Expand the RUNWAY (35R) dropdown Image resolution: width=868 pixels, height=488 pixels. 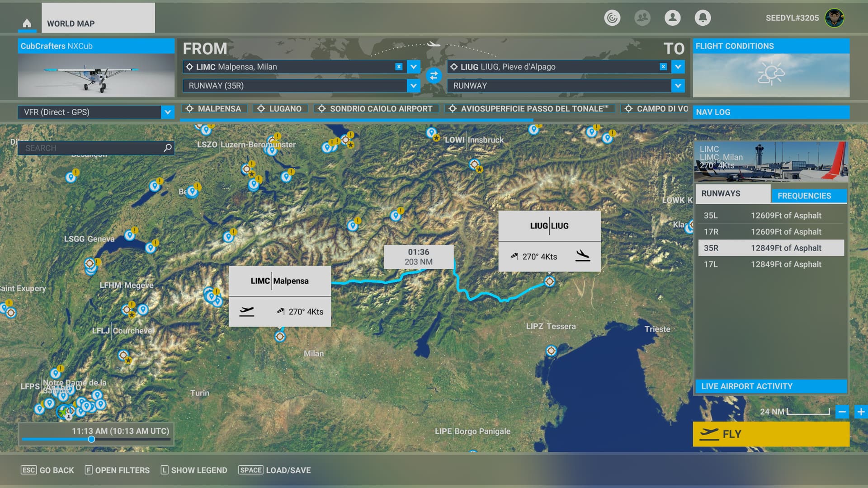[x=413, y=86]
